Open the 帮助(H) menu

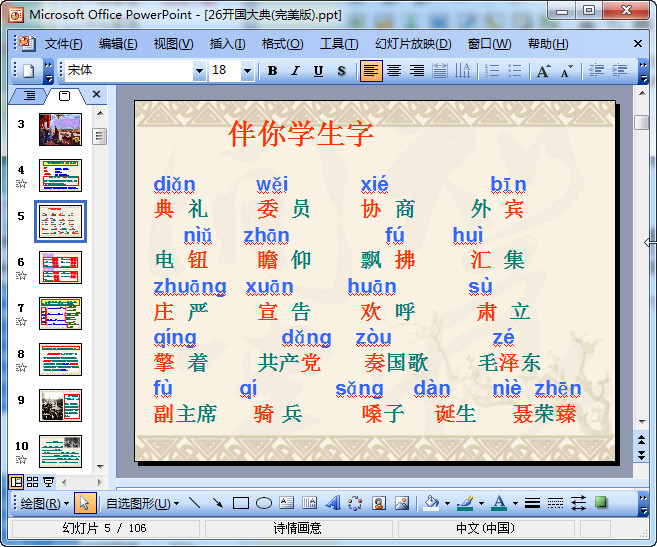tap(548, 44)
